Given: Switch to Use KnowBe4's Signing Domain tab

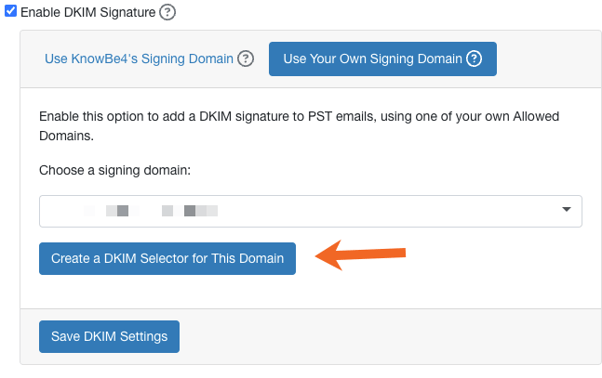Looking at the screenshot, I should pos(139,59).
